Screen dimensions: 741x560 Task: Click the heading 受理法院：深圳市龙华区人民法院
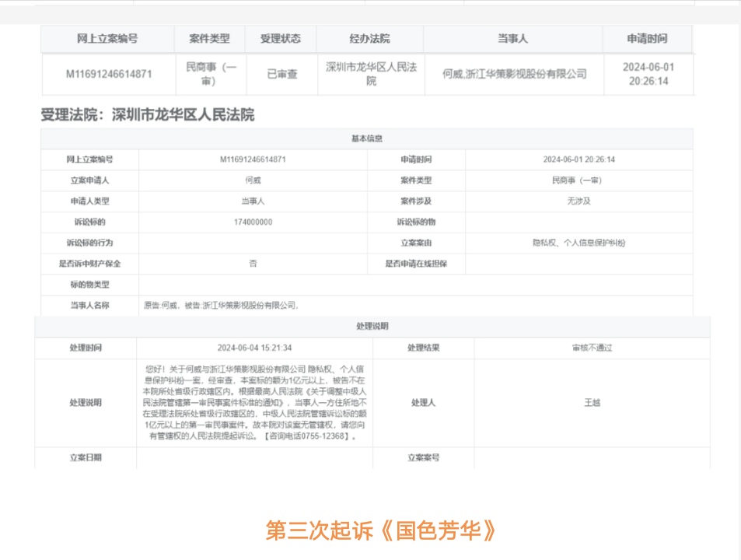coord(148,115)
